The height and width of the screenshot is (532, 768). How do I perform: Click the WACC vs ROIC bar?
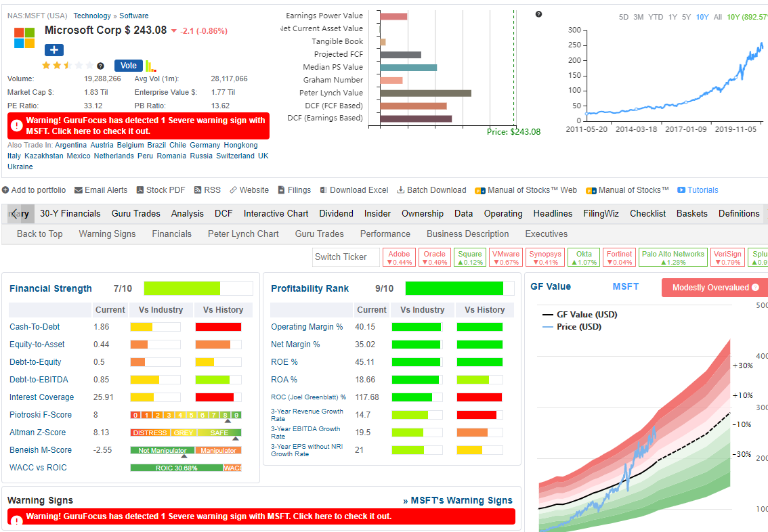[186, 468]
